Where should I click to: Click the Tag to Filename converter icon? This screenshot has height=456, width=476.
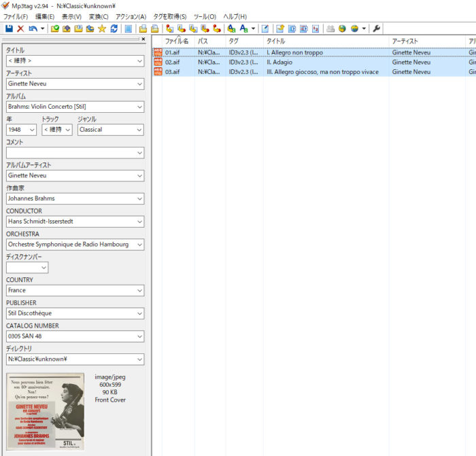pyautogui.click(x=170, y=29)
